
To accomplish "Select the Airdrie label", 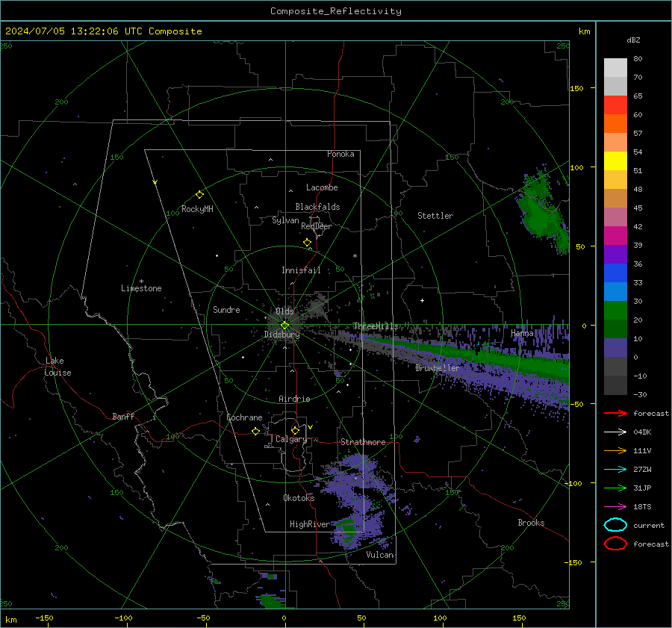I will (x=294, y=399).
